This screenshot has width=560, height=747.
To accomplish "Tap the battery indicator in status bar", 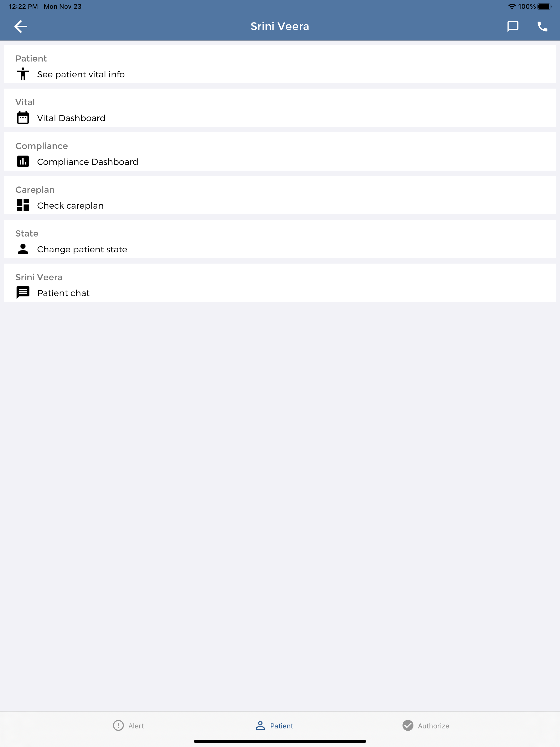I will tap(544, 6).
